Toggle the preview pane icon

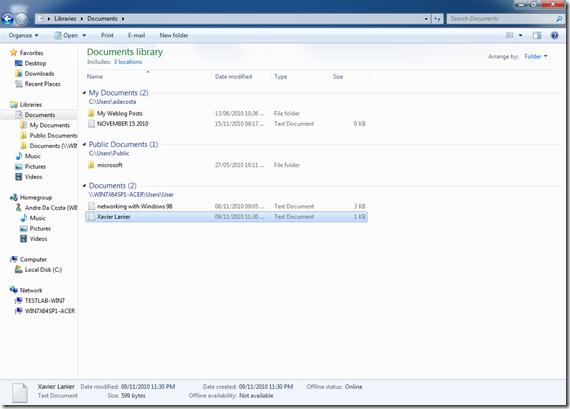[x=537, y=35]
